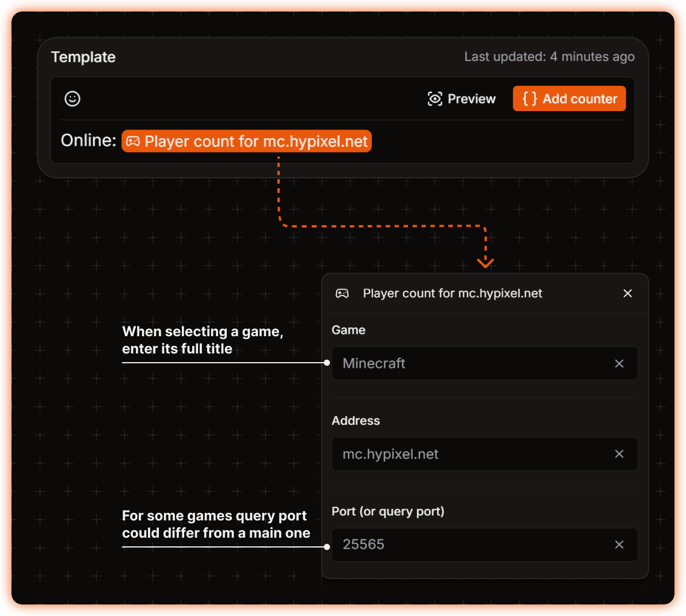The height and width of the screenshot is (616, 686).
Task: Clear the 25565 port field
Action: point(619,545)
